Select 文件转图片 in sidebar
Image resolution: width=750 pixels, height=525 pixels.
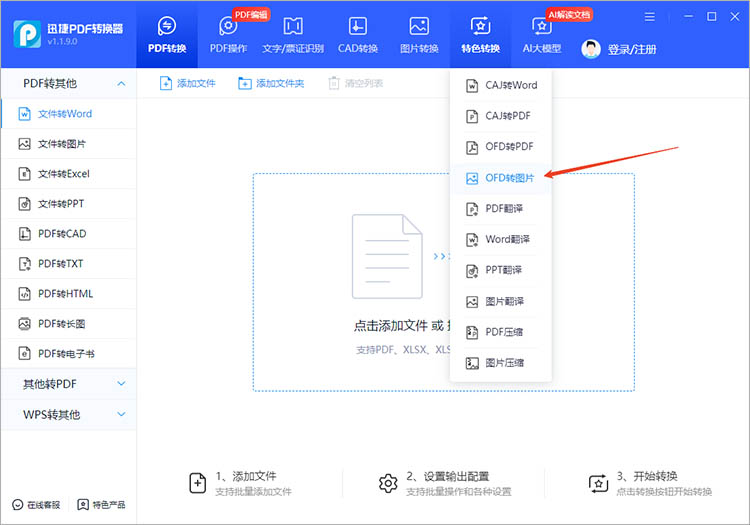point(68,144)
